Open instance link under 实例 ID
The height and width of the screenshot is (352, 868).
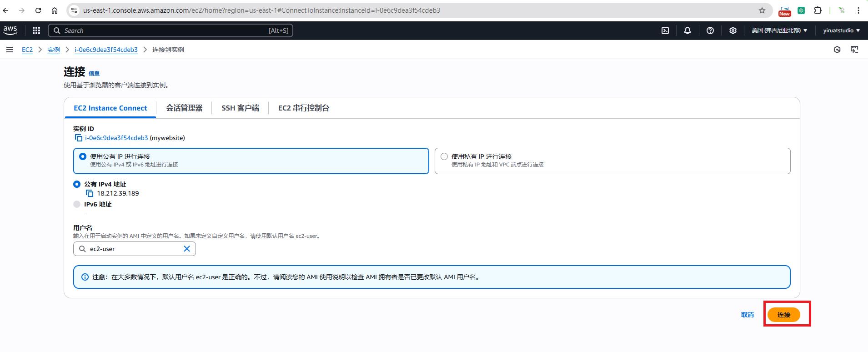(x=116, y=138)
